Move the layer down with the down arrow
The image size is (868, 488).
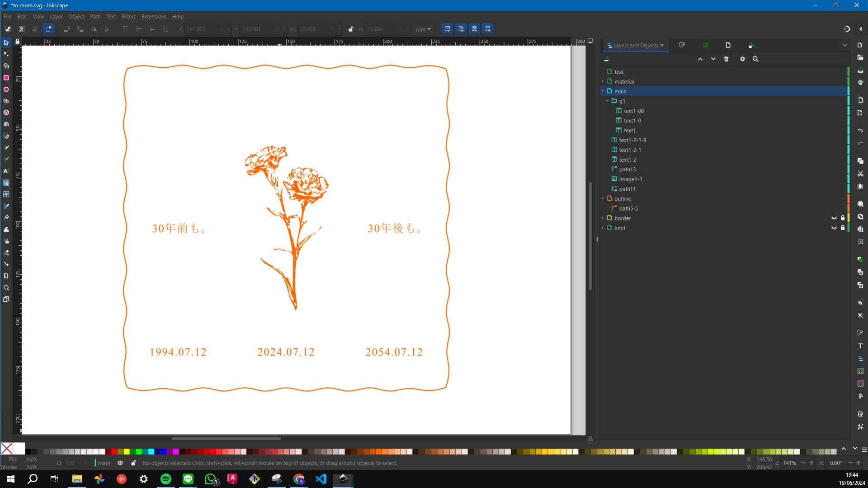coord(713,59)
